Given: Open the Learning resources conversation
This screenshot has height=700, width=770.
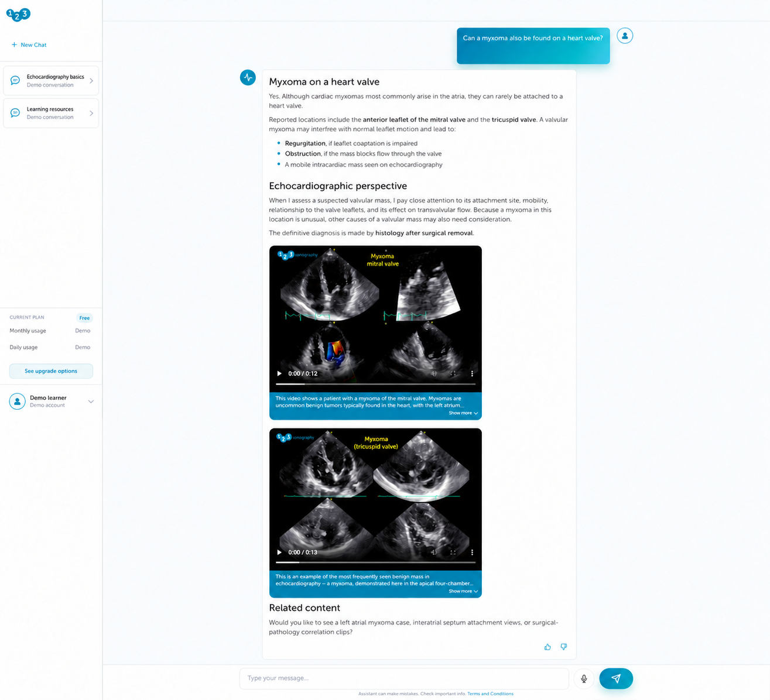Looking at the screenshot, I should point(51,113).
